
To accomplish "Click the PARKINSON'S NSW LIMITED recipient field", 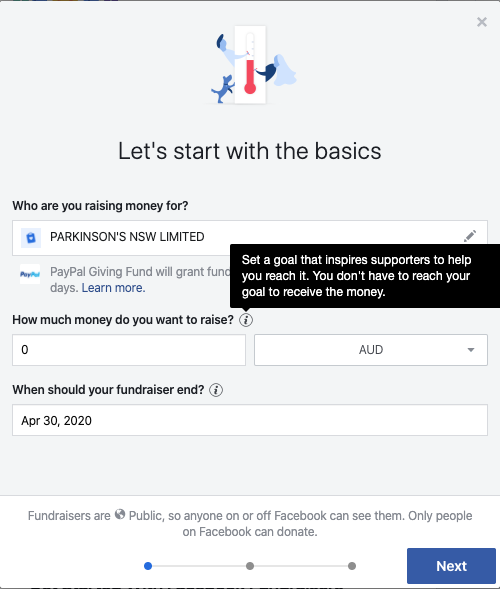I will (x=250, y=238).
